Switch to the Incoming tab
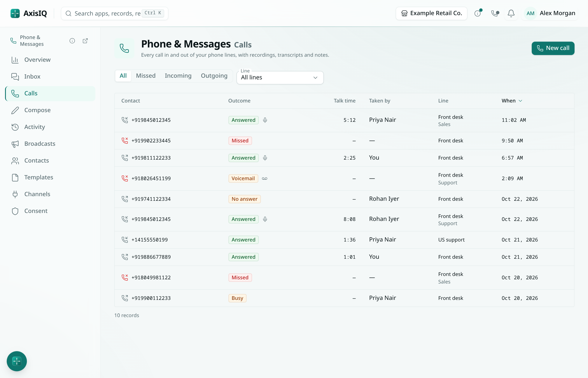The image size is (588, 378). pos(178,76)
